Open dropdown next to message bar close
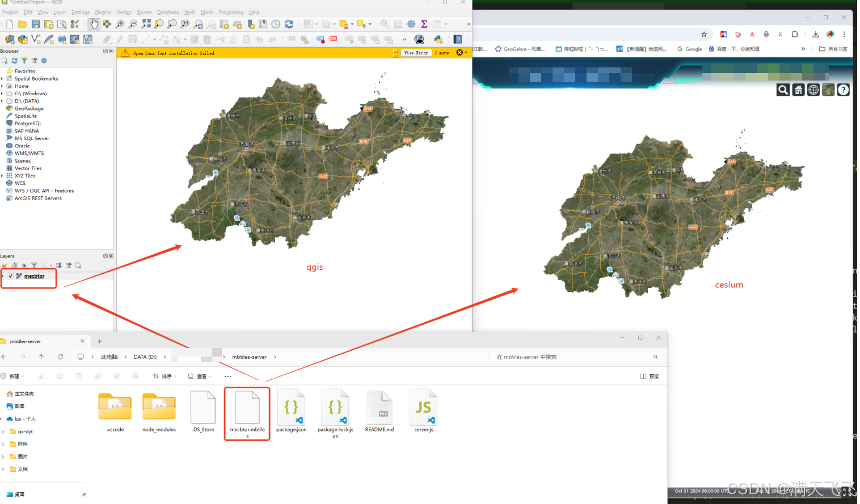 click(x=466, y=53)
